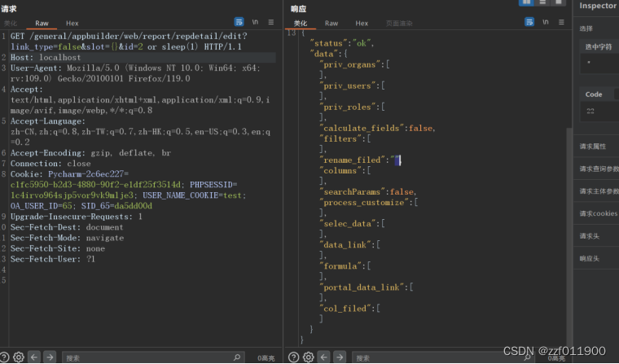
Task: Click Sec-Fetch-Mode: navigate line
Action: pyautogui.click(x=67, y=238)
